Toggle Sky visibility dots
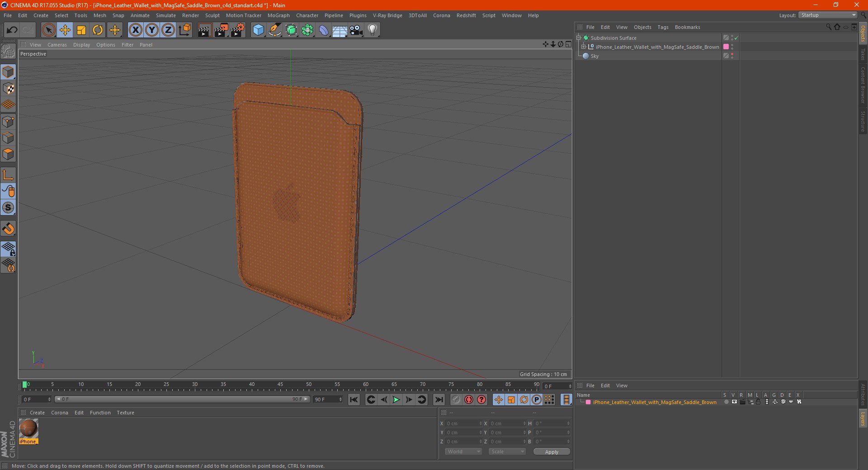 coord(732,56)
